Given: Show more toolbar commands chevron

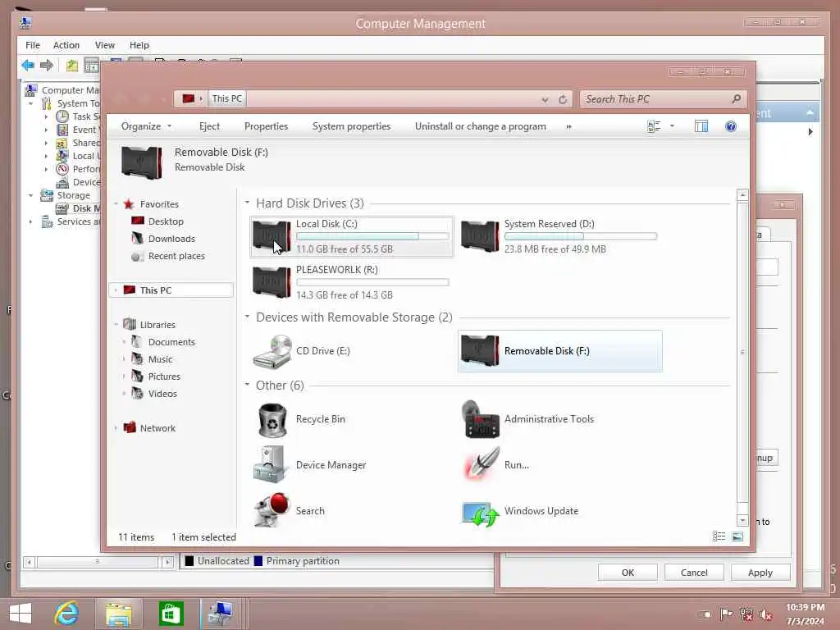Looking at the screenshot, I should (569, 126).
